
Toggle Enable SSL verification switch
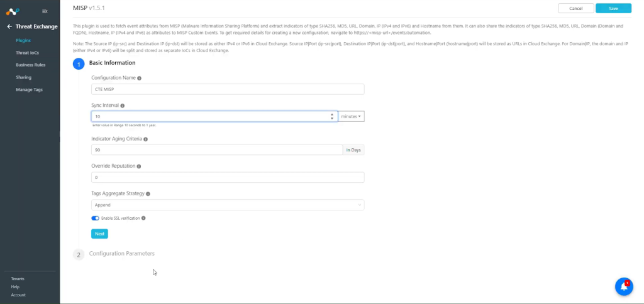point(96,218)
